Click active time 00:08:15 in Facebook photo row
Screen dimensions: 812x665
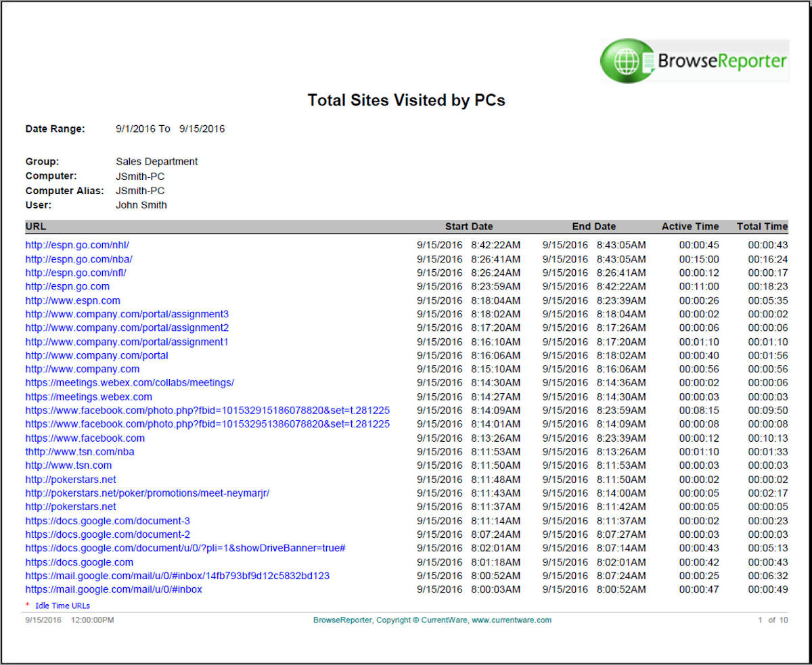click(699, 410)
